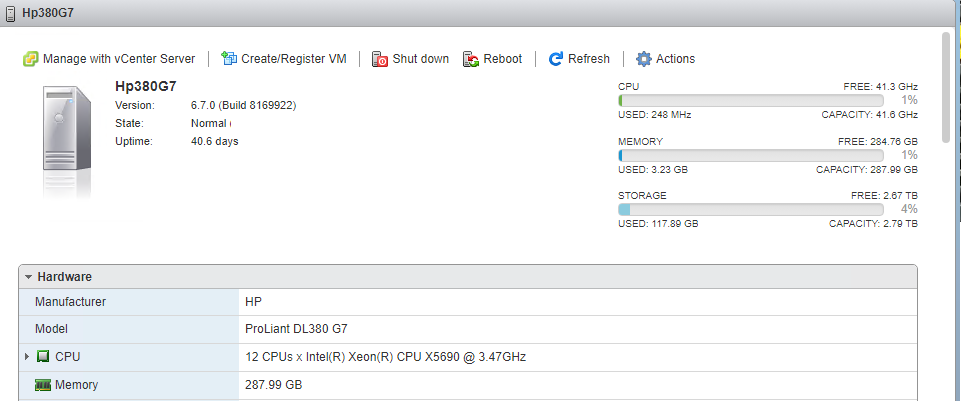This screenshot has width=961, height=409.
Task: Click the green CPU chip icon
Action: [x=43, y=356]
